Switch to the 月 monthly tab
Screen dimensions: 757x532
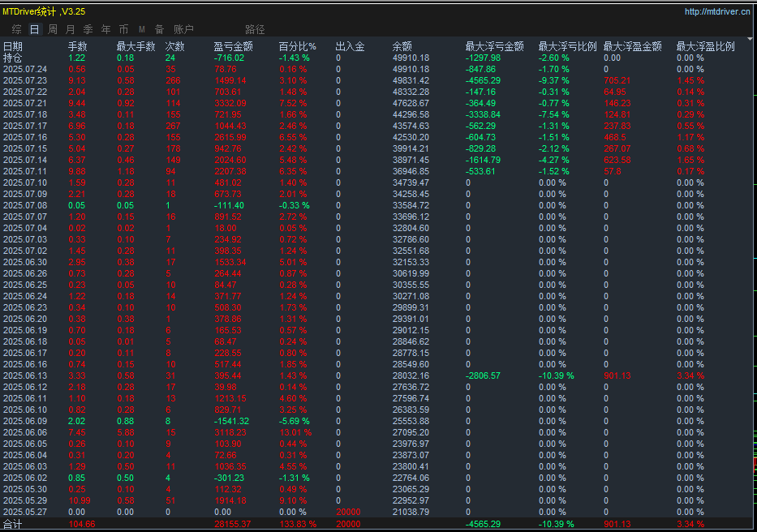(71, 29)
